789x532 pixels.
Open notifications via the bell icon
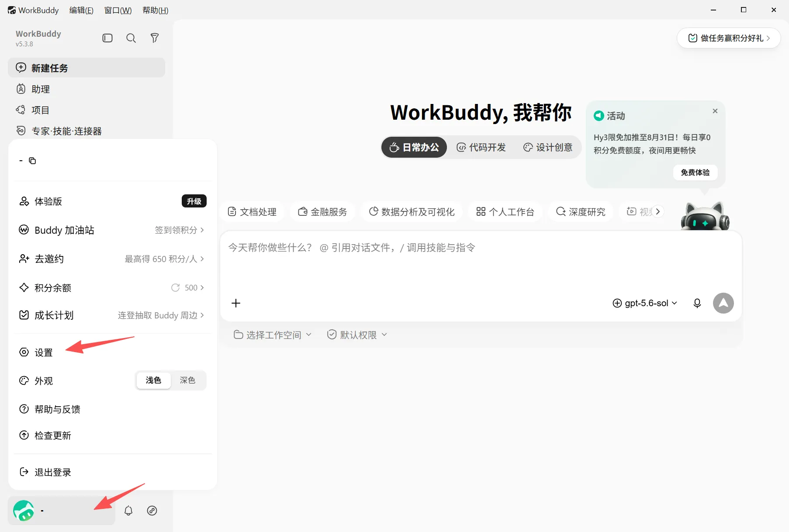(x=128, y=511)
